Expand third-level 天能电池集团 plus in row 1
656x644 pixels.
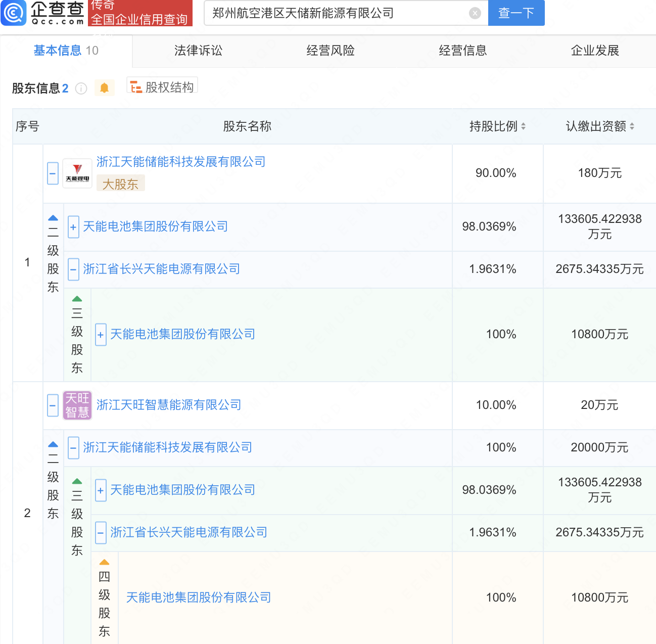click(x=101, y=335)
